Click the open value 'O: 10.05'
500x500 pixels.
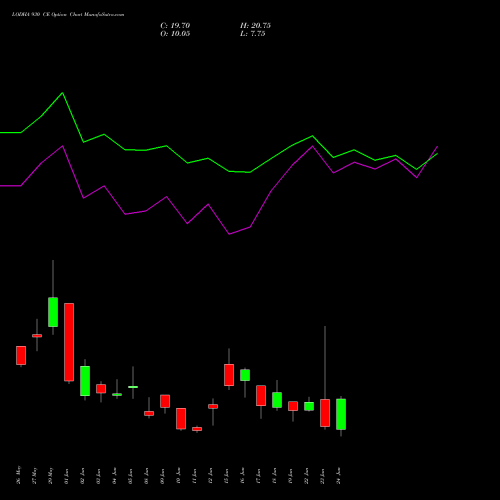pos(175,34)
